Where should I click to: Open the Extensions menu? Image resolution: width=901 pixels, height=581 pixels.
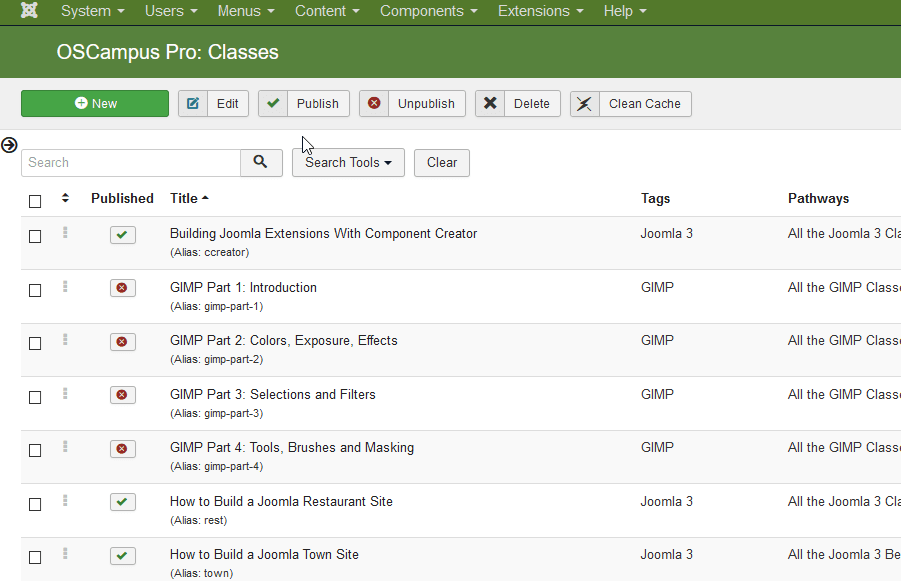(541, 11)
